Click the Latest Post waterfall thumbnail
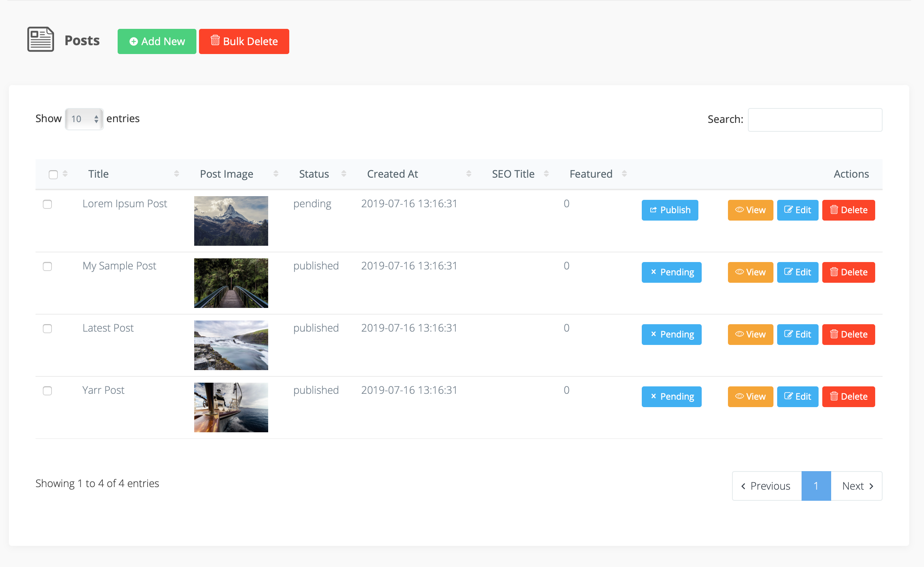The width and height of the screenshot is (924, 567). 231,345
